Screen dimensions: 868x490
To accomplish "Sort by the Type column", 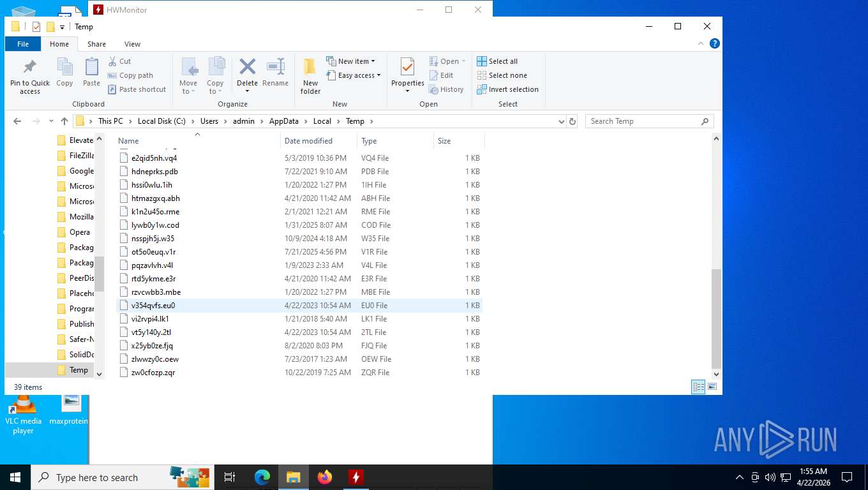I will [x=395, y=141].
